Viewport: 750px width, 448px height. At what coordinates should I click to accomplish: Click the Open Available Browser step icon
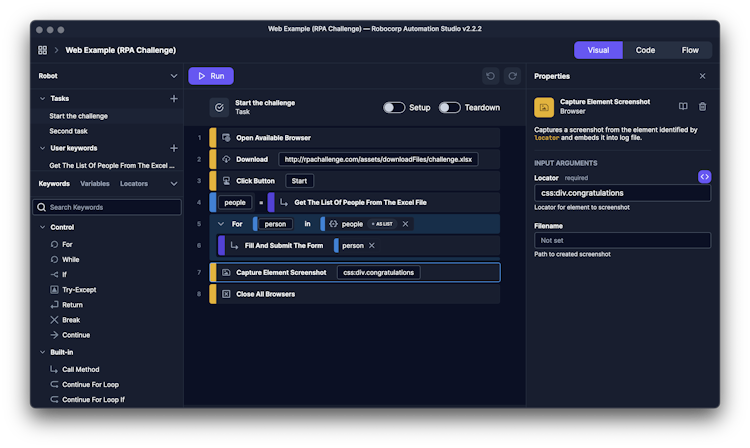click(226, 138)
